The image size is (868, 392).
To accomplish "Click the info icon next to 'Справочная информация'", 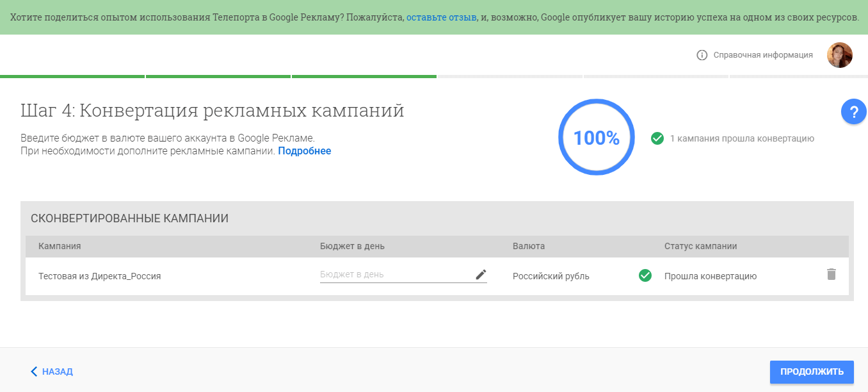I will click(x=702, y=55).
